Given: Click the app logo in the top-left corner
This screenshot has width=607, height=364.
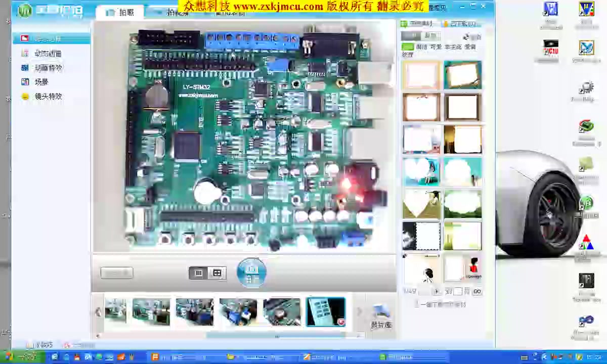Looking at the screenshot, I should coord(24,11).
